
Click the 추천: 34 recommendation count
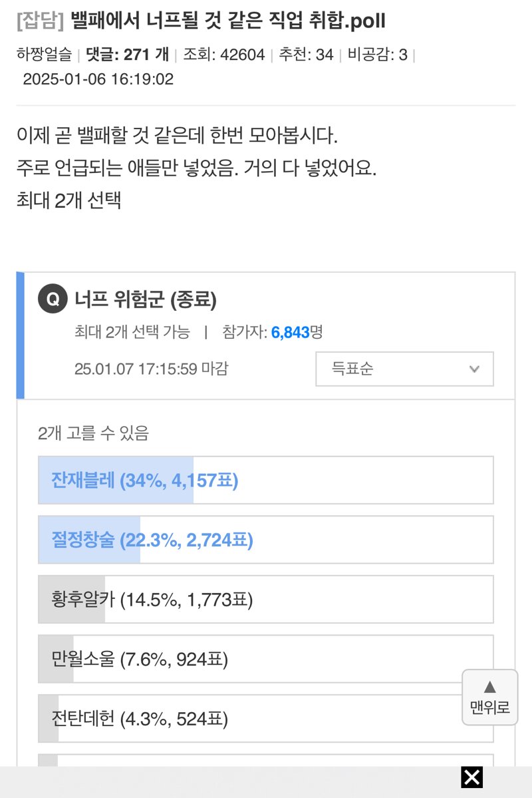306,55
